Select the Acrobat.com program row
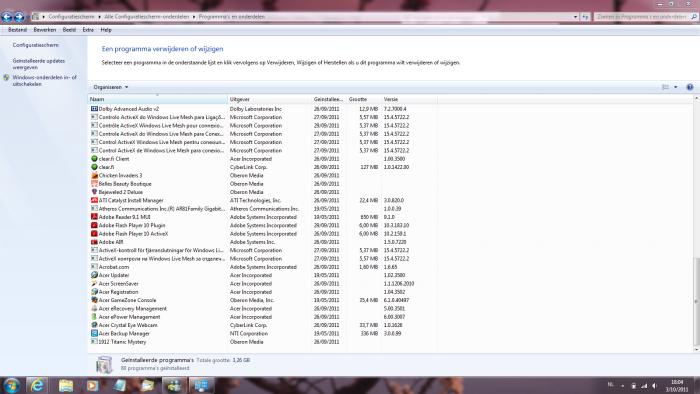 pyautogui.click(x=263, y=267)
